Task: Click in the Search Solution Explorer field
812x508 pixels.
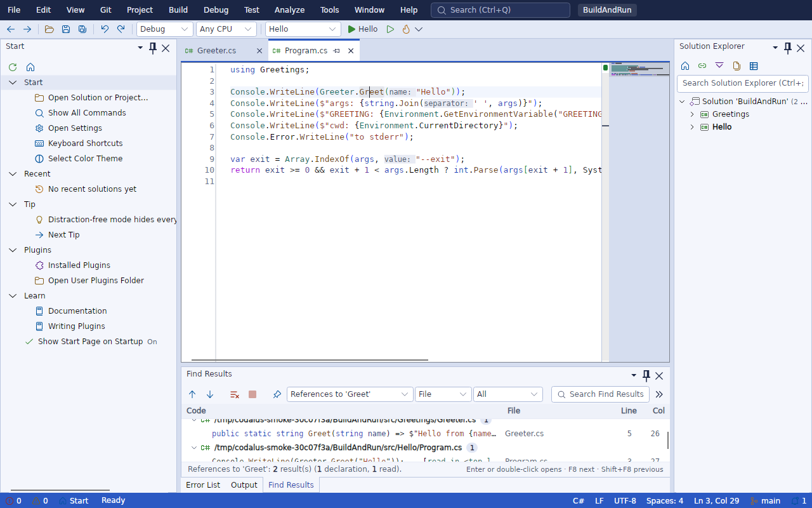Action: (x=742, y=83)
